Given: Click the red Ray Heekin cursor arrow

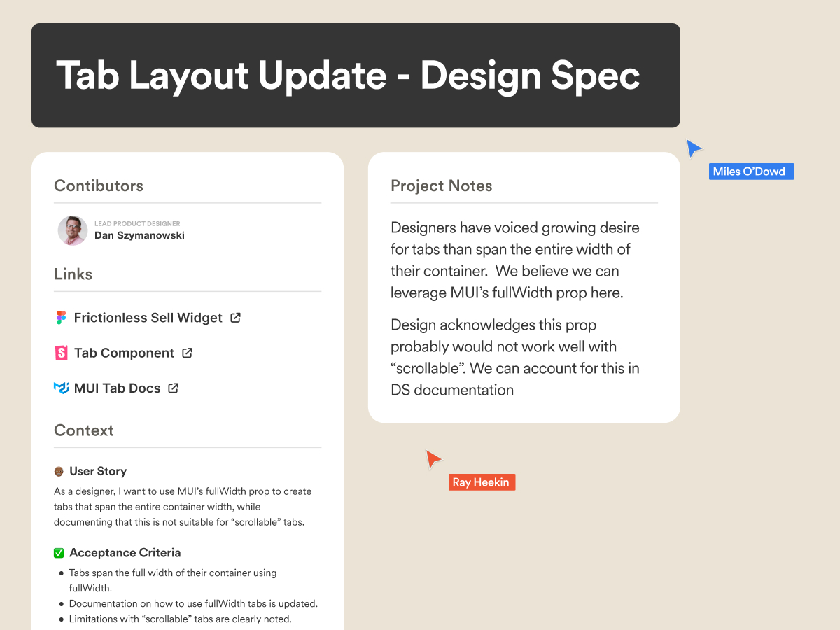Looking at the screenshot, I should (433, 458).
